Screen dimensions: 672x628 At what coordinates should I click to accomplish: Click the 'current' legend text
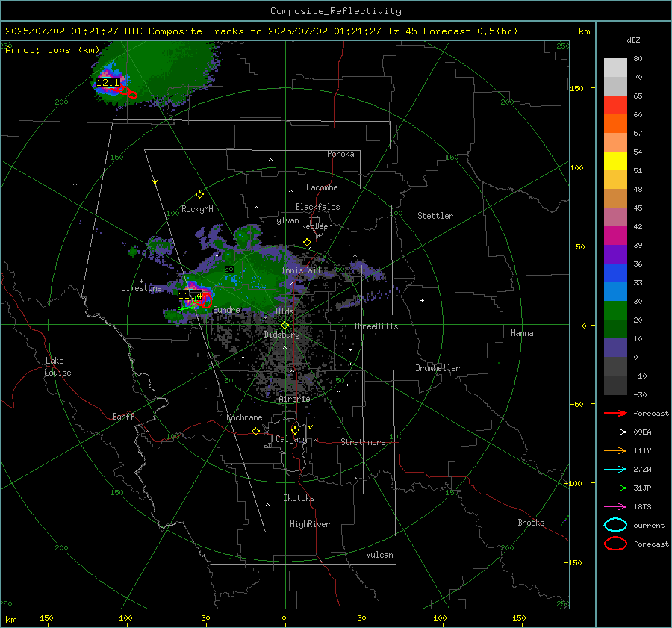649,525
